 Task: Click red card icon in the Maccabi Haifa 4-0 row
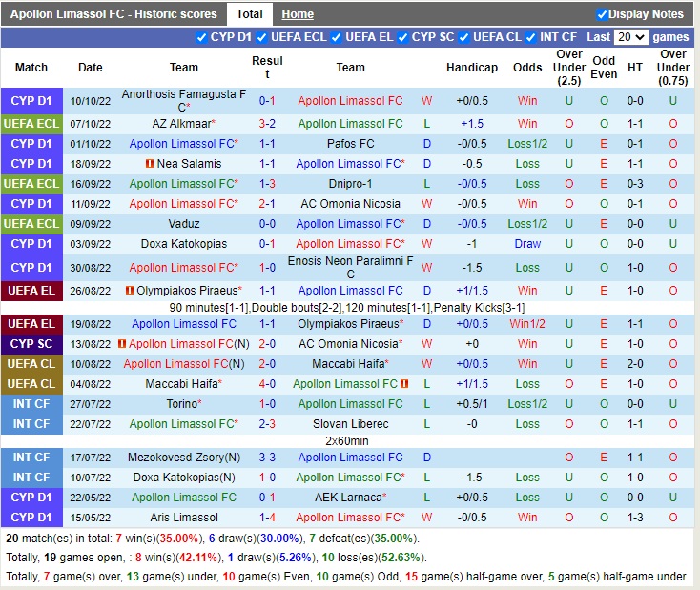click(x=404, y=384)
